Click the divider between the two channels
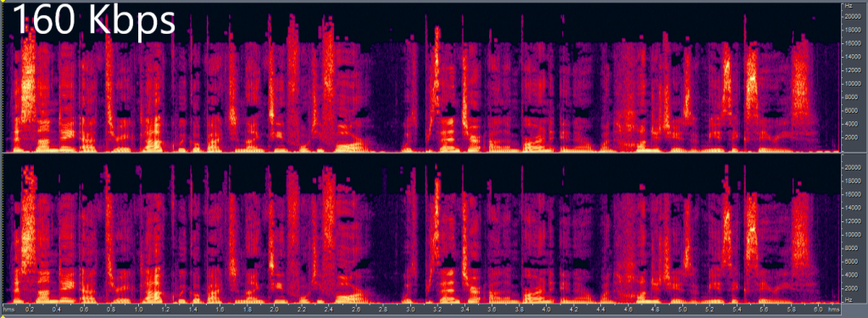The width and height of the screenshot is (868, 318). click(x=420, y=153)
